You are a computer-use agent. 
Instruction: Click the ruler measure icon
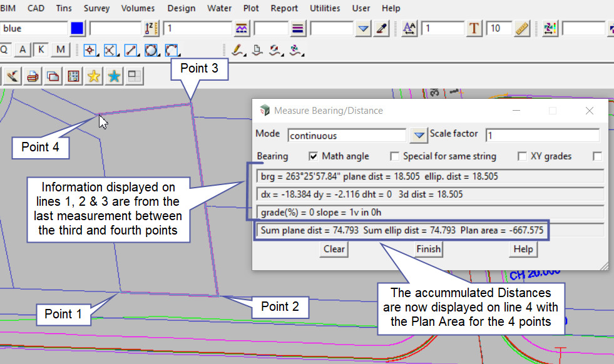point(521,29)
